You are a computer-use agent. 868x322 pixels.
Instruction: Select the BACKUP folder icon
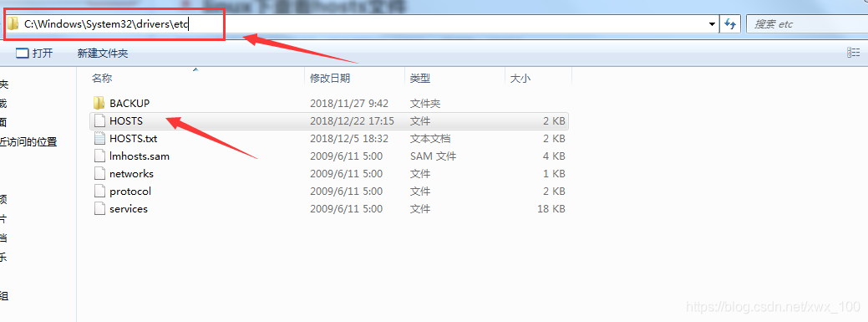[x=99, y=103]
